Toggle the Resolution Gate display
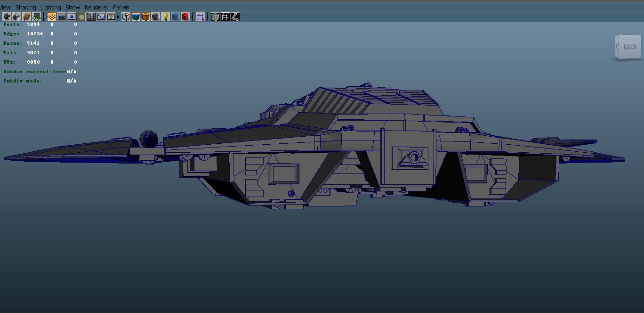Screen dimensions: 644x313 pos(72,17)
